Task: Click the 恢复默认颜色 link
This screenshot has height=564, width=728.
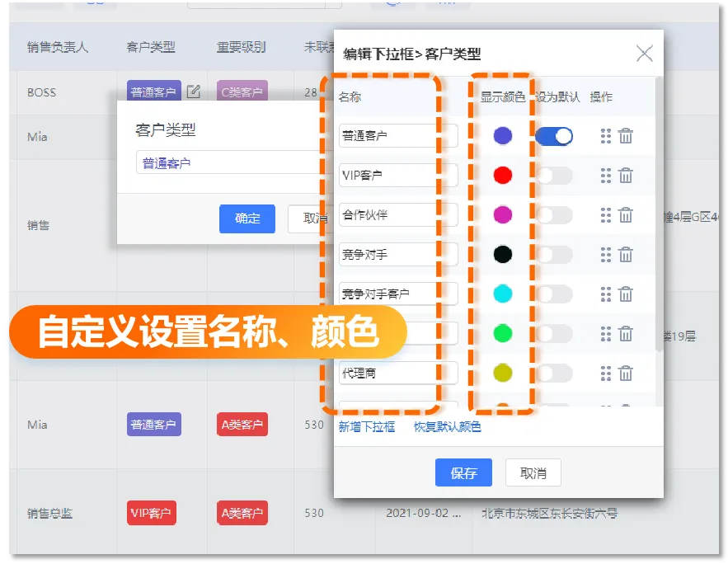Action: pyautogui.click(x=448, y=426)
